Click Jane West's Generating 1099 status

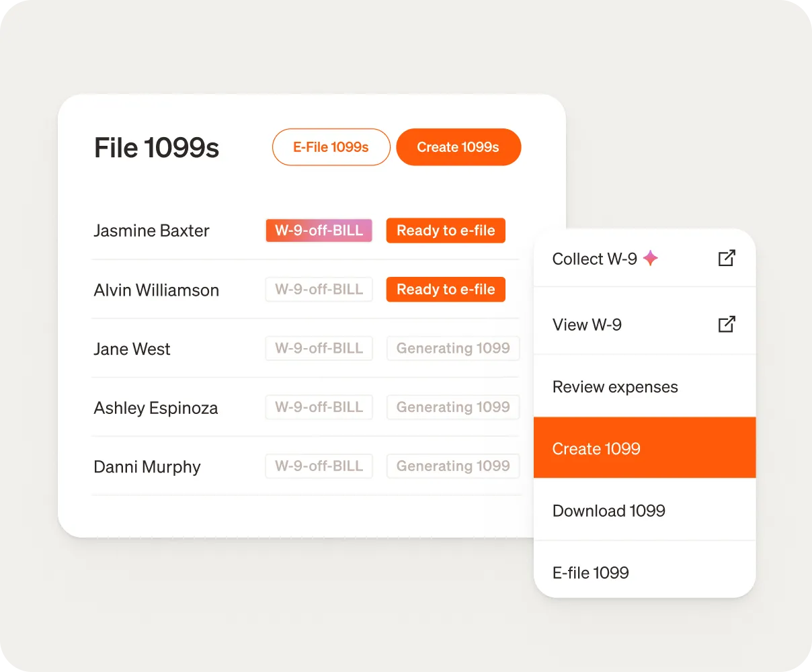(x=453, y=348)
